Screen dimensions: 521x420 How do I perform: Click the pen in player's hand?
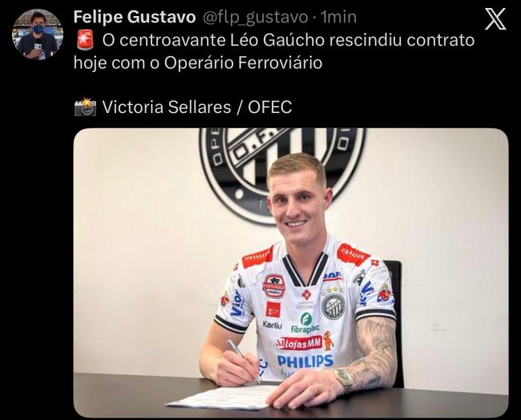[244, 361]
